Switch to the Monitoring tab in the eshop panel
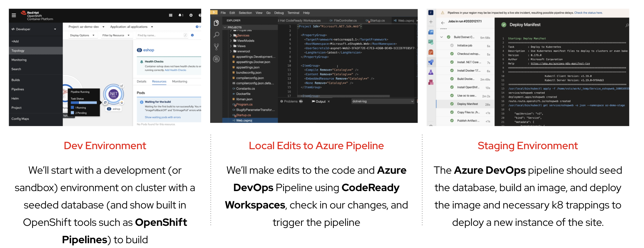Screen dimensions: 644x248 pyautogui.click(x=180, y=81)
